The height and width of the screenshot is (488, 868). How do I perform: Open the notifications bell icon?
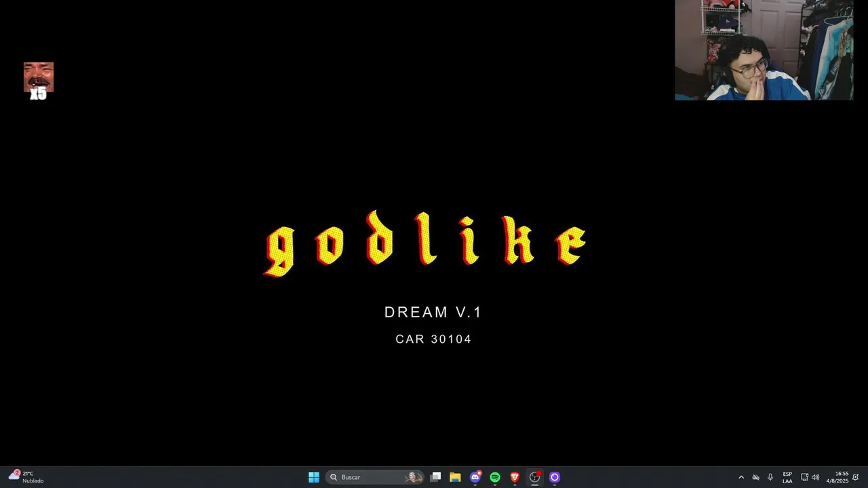[856, 477]
